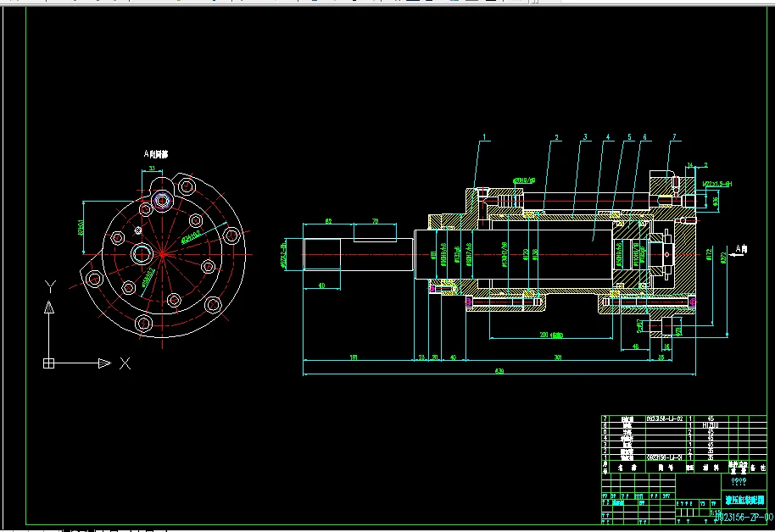Select the 181 rod length dimension
The image size is (775, 532).
tap(354, 357)
